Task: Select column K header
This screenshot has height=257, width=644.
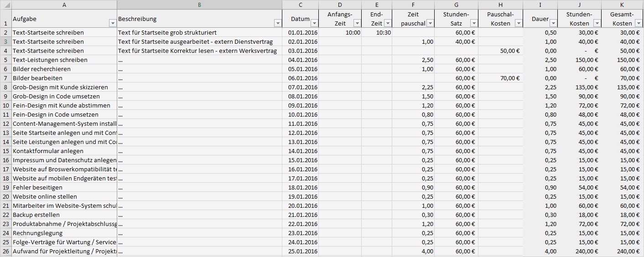Action: [x=623, y=5]
